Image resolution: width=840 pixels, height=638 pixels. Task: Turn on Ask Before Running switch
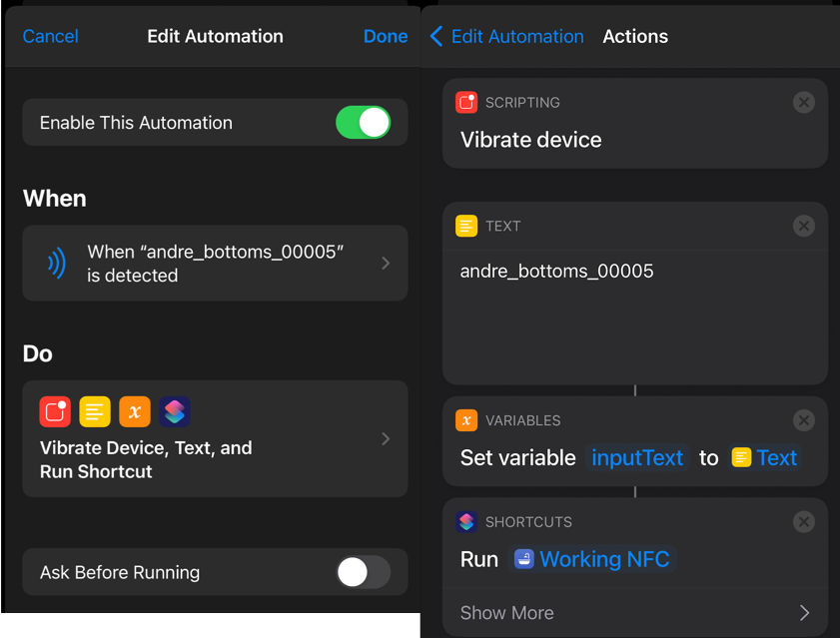click(x=363, y=572)
